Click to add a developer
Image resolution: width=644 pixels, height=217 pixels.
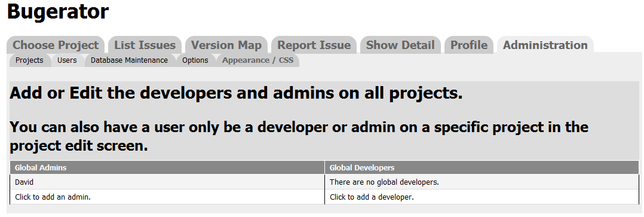click(372, 197)
